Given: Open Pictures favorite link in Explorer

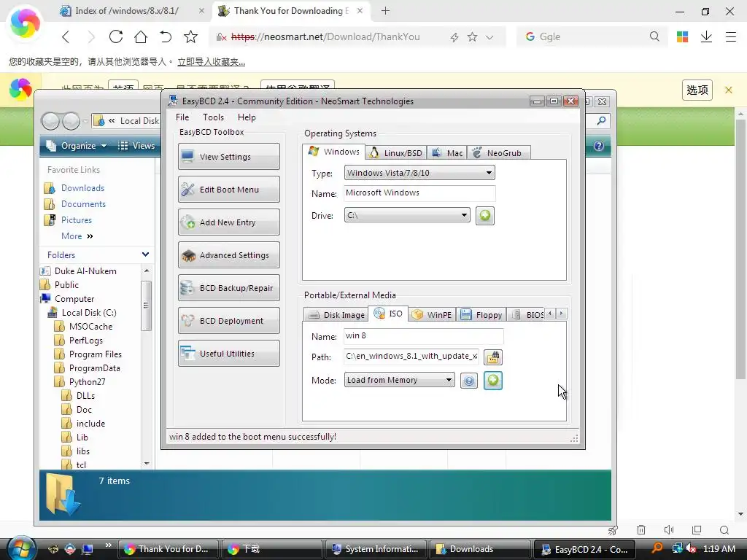Looking at the screenshot, I should pyautogui.click(x=76, y=220).
